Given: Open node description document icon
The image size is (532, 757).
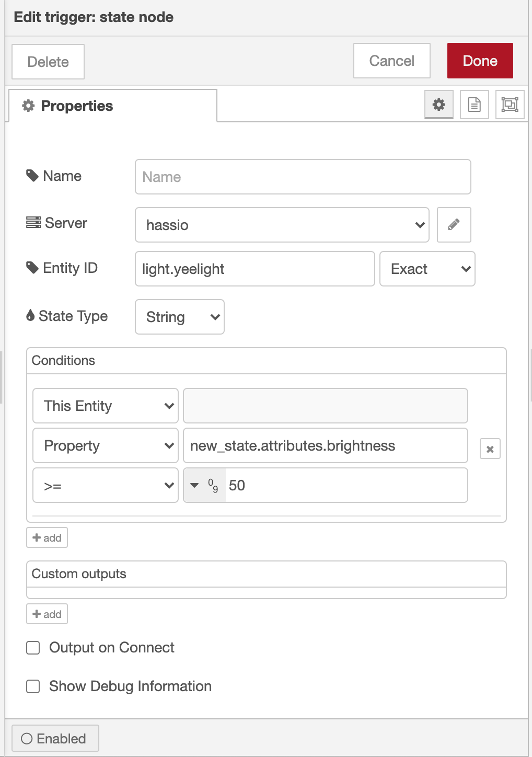Looking at the screenshot, I should click(x=475, y=105).
